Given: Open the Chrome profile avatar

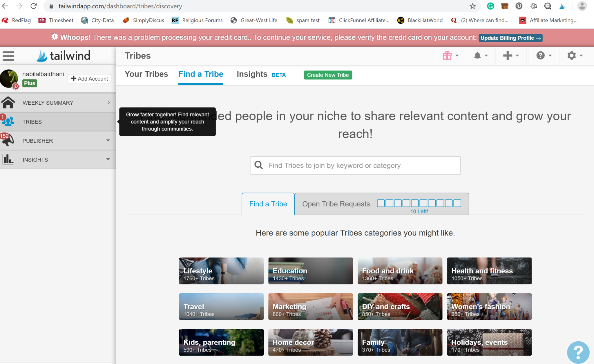Looking at the screenshot, I should [582, 6].
